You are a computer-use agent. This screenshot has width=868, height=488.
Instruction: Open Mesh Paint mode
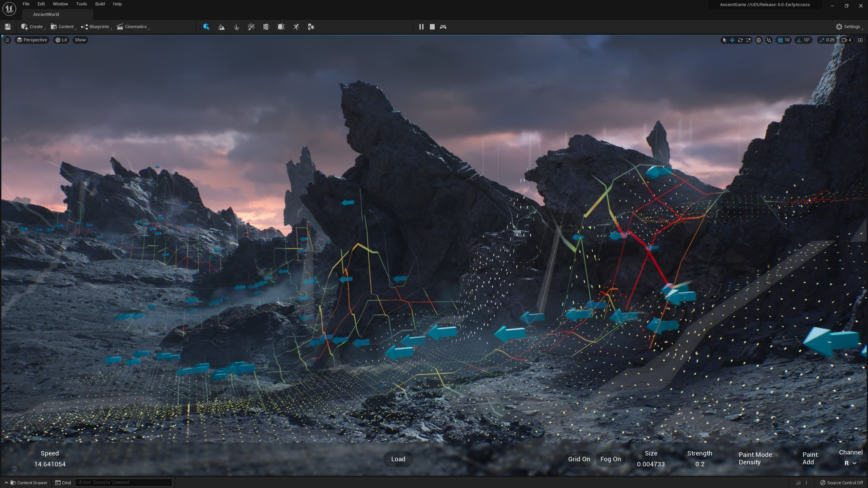[251, 27]
